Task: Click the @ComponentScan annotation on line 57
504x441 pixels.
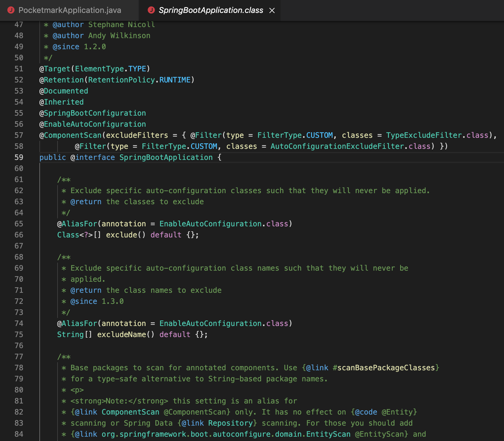Action: coord(70,135)
